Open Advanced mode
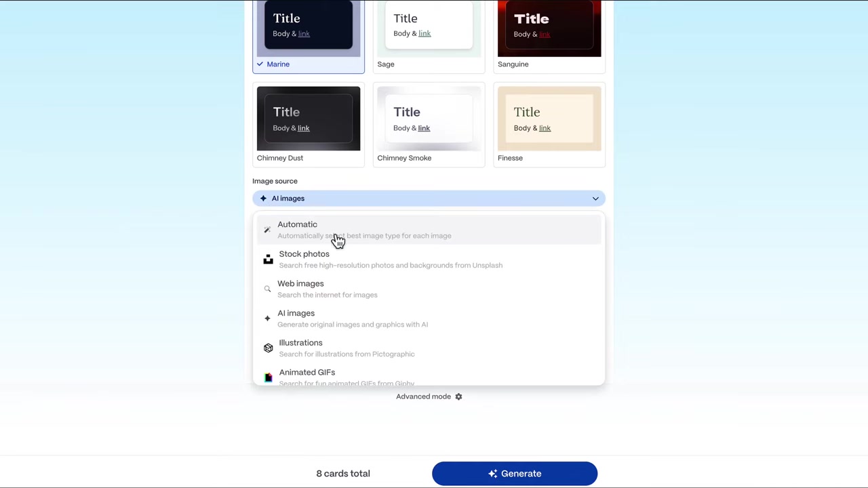868x488 pixels. (x=429, y=396)
